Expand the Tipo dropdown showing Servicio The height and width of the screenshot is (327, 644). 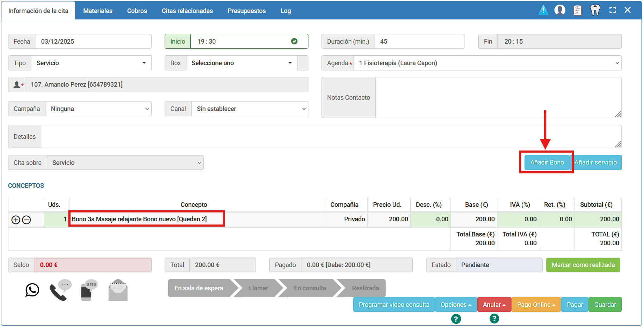(91, 63)
